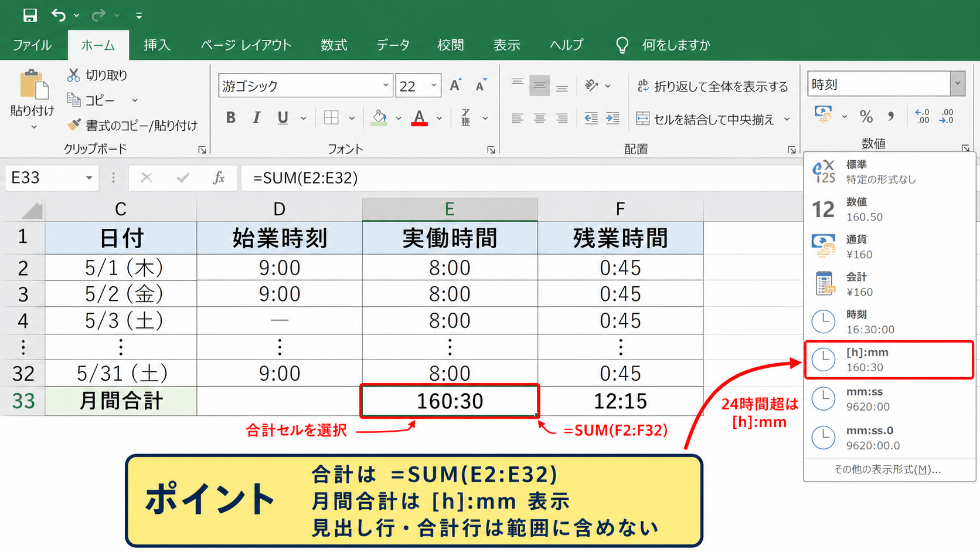Open the Customize Quick Access Toolbar arrow
This screenshot has height=552, width=980.
(139, 16)
